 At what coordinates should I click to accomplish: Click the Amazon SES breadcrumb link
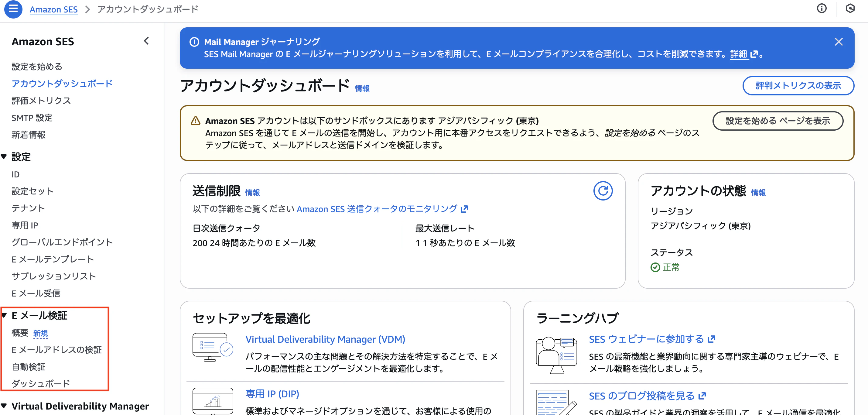(53, 9)
